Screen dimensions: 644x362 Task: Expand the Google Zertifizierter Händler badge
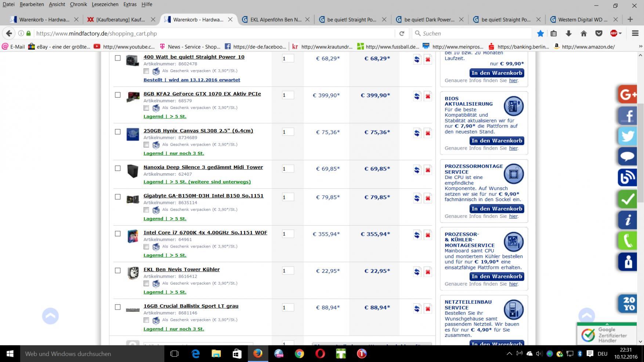(x=607, y=324)
